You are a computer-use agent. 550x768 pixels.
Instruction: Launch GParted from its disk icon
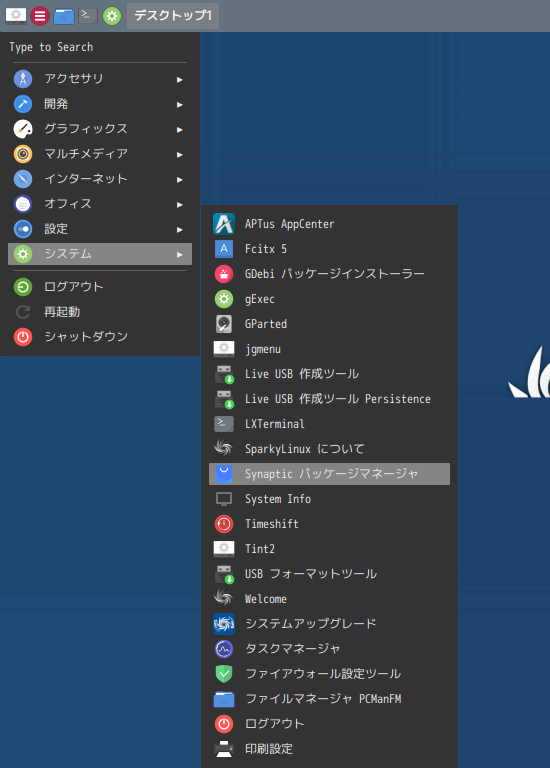coord(224,324)
